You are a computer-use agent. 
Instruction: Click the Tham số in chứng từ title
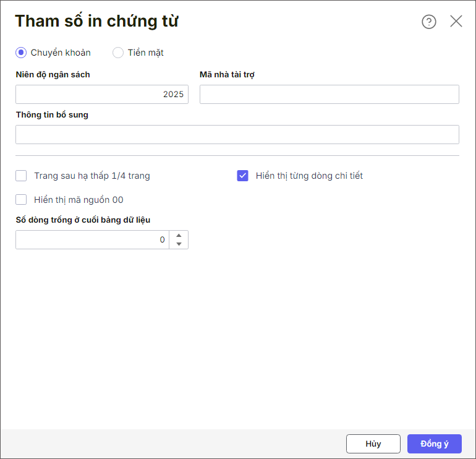click(x=96, y=21)
